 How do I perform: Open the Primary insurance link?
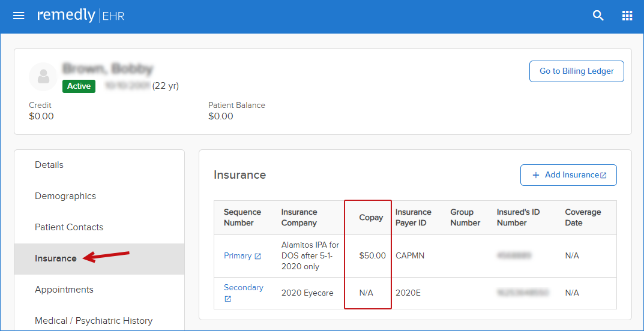point(238,256)
